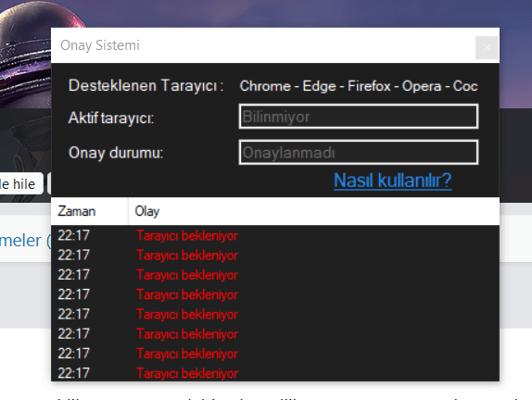Screen dimensions: 532x400
Task: Click the 'Onay durumu:' label
Action: (x=116, y=153)
